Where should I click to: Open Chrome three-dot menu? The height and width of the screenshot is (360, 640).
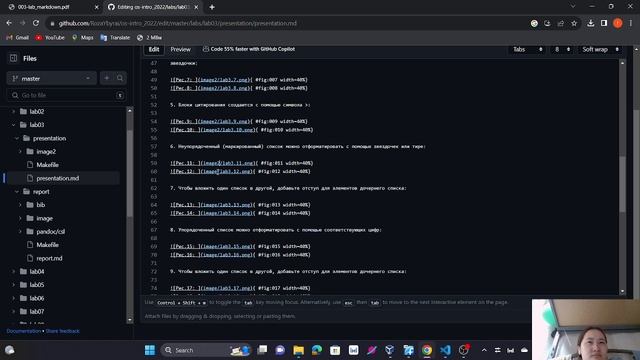[631, 23]
